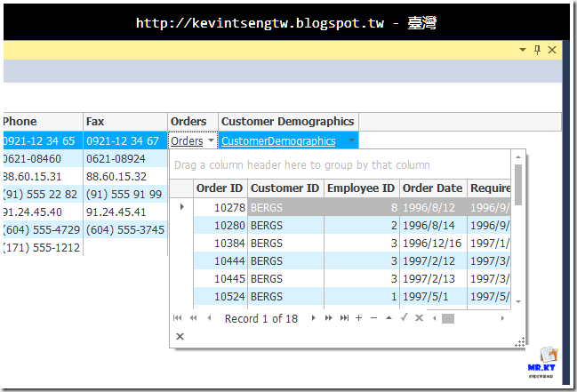Delete record with minus icon

click(374, 318)
